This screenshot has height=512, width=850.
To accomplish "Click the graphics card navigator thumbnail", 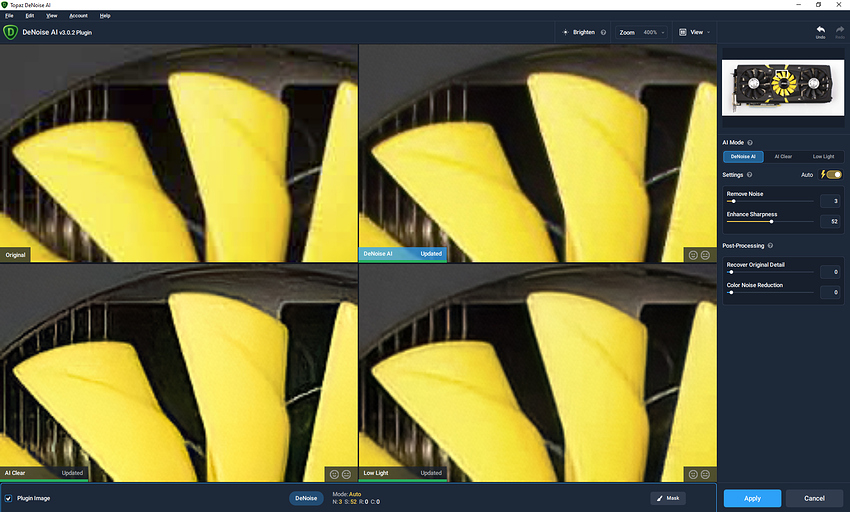I will click(x=783, y=87).
